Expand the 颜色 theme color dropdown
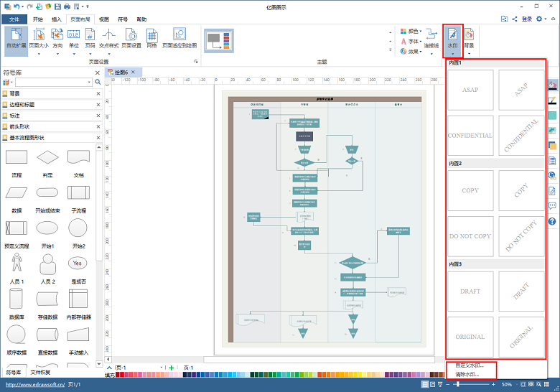 tap(411, 31)
